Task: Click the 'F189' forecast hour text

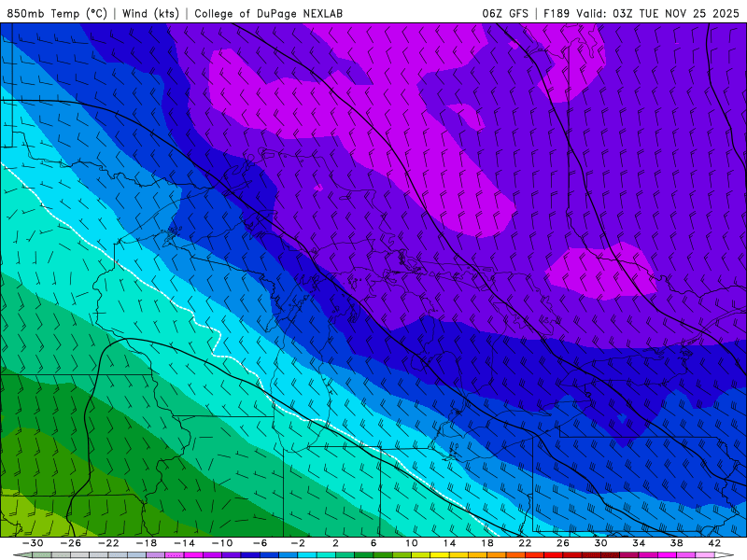Action: tap(557, 13)
